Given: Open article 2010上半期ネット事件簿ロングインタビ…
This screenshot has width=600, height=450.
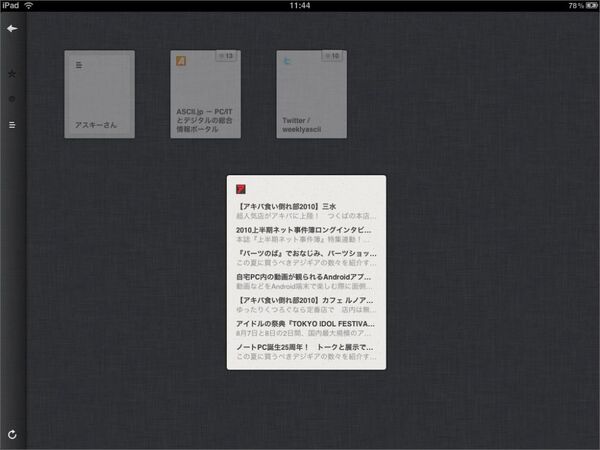Looking at the screenshot, I should click(x=306, y=235).
